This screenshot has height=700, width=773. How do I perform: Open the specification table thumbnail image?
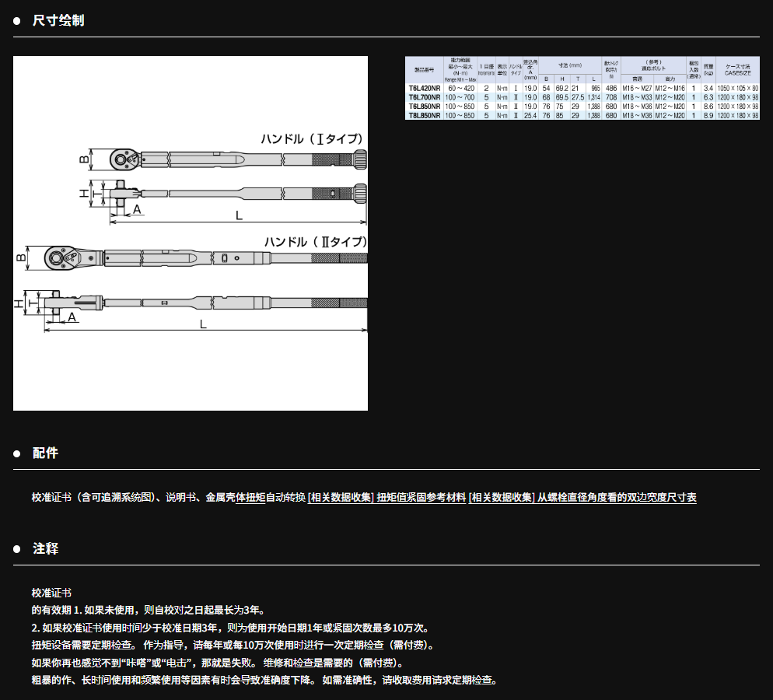point(582,88)
